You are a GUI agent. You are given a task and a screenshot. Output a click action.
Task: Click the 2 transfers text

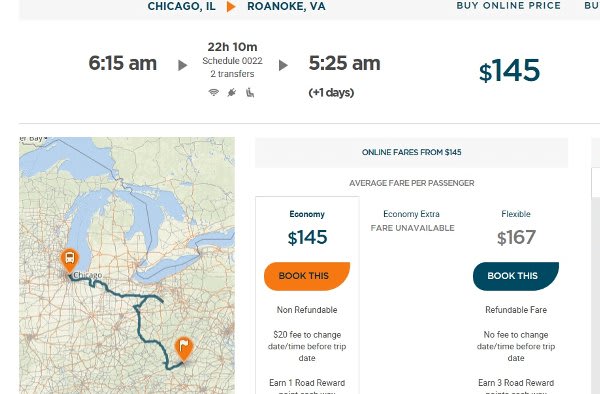point(232,74)
